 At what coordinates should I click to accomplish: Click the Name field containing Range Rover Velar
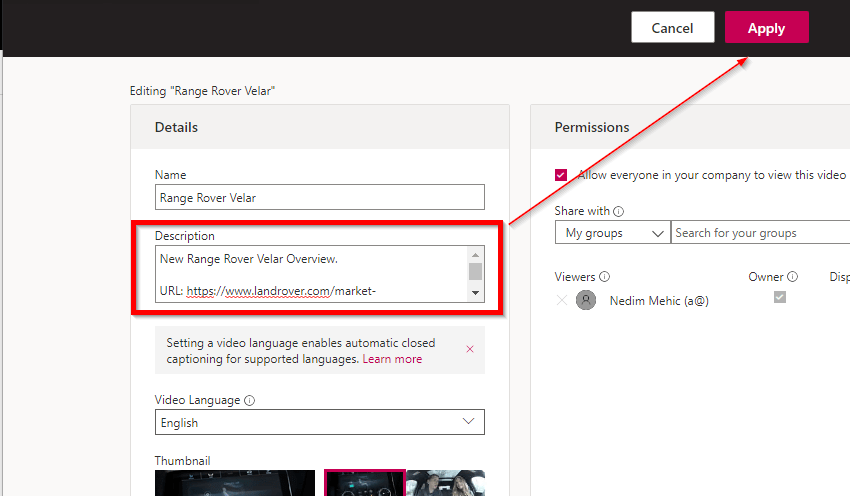[x=320, y=197]
